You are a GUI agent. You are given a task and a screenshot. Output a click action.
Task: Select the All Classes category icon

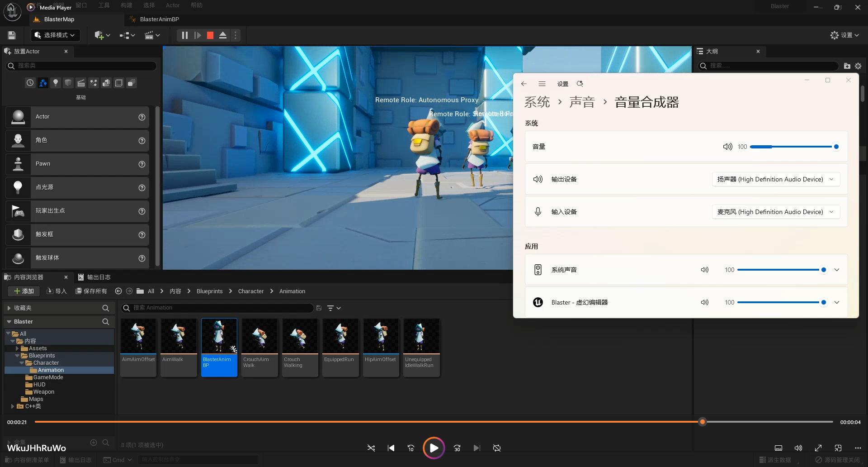[x=132, y=83]
